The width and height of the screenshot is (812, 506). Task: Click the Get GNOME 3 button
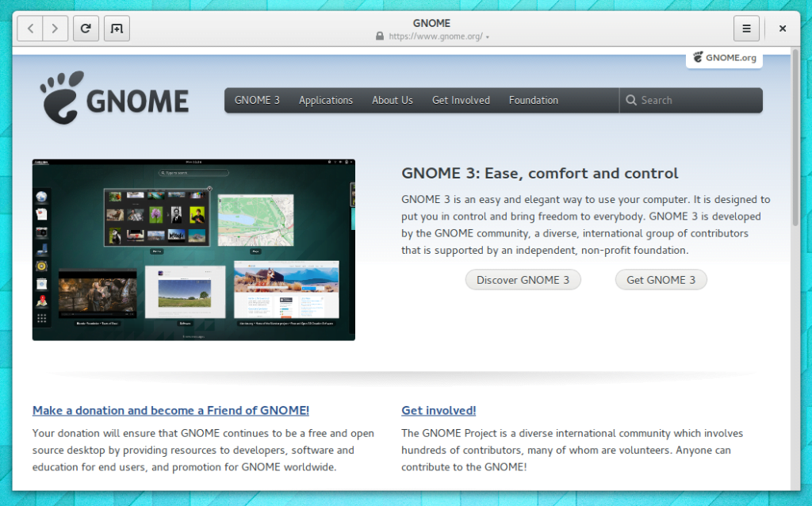pos(661,280)
